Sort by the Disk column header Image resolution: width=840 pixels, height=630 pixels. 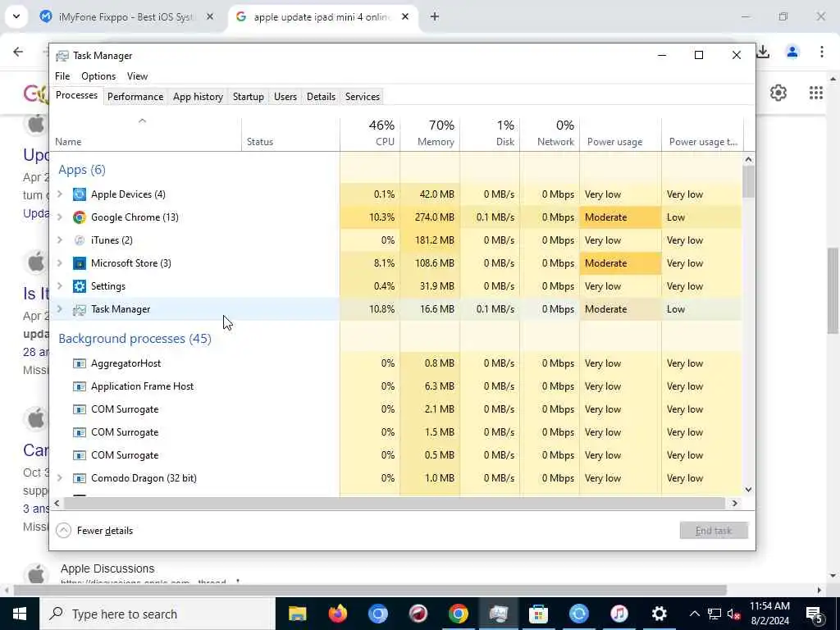tap(491, 134)
